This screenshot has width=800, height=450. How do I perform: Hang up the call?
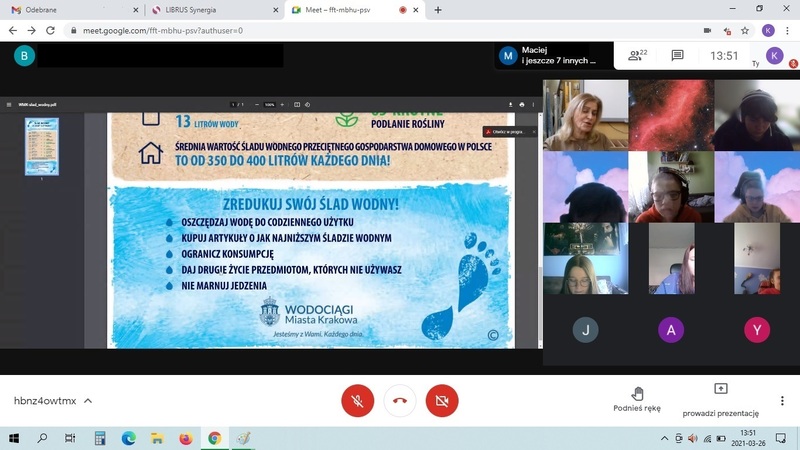tap(399, 401)
